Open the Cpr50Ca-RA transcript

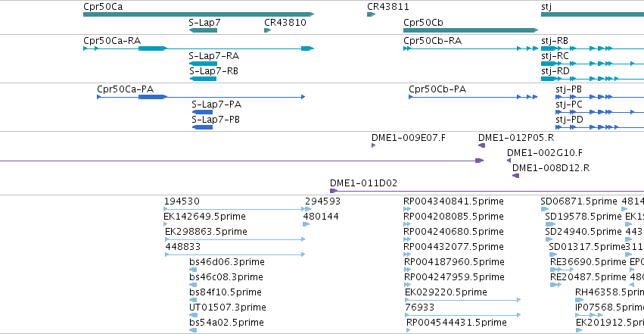(199, 48)
